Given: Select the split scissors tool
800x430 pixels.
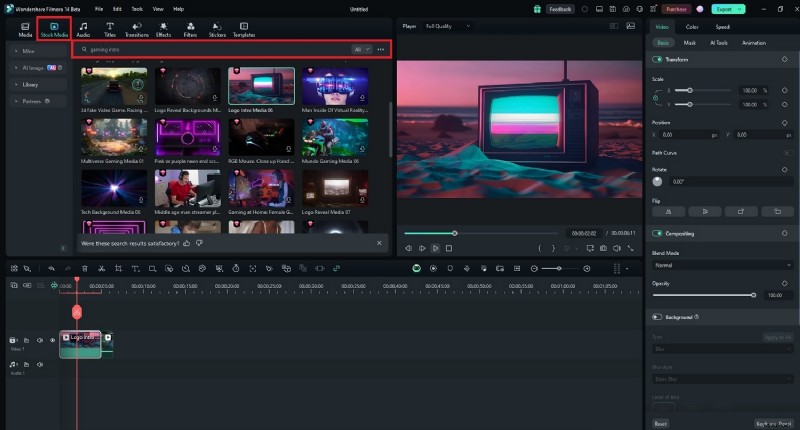Looking at the screenshot, I should (102, 268).
